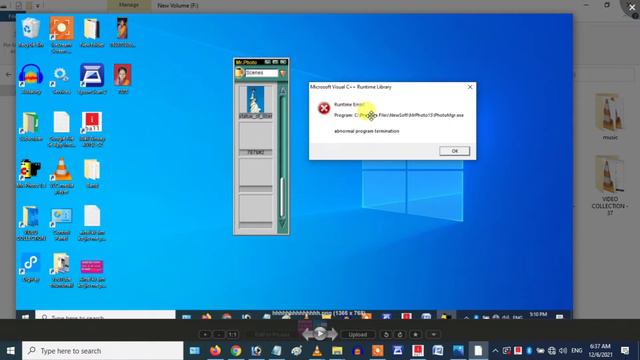The image size is (640, 360).
Task: Rotate the image counterclockwise
Action: (386, 335)
